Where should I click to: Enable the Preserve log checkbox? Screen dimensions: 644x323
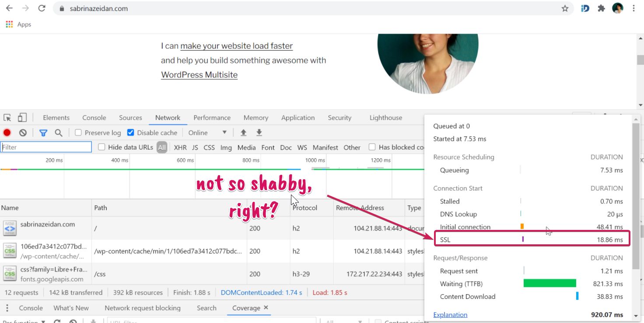pyautogui.click(x=78, y=133)
